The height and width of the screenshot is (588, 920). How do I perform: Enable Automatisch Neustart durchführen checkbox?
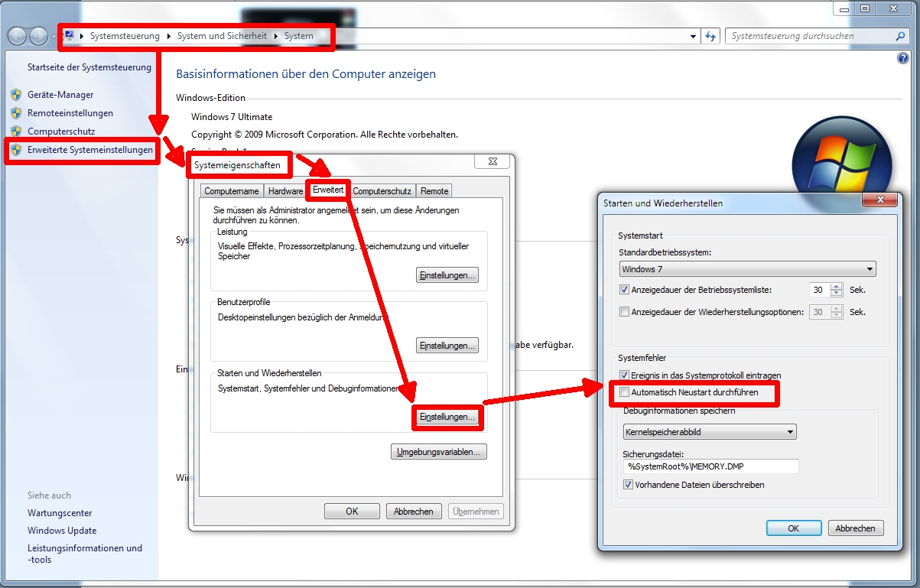point(625,392)
